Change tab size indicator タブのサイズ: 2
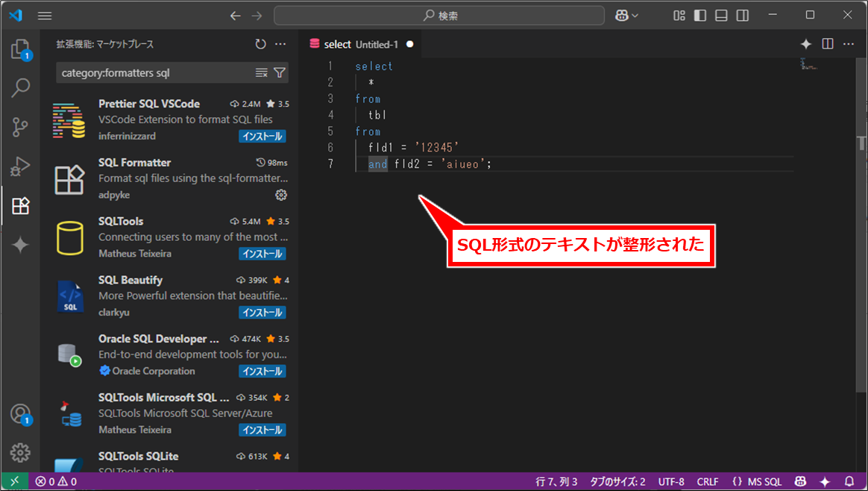868x491 pixels. [617, 481]
